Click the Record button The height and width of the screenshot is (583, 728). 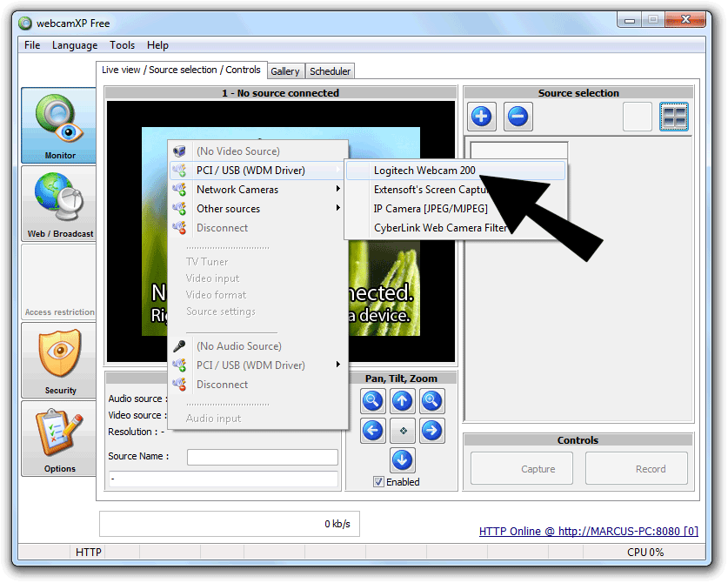(637, 468)
